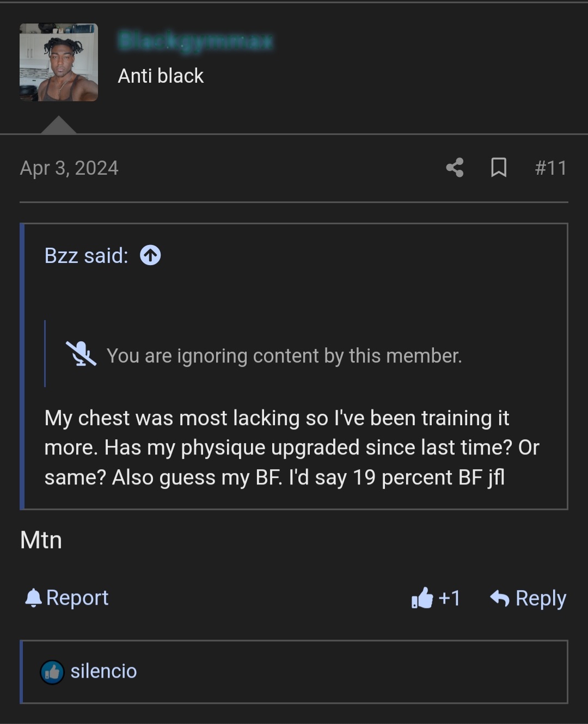Click the Apr 3, 2024 timestamp link

(69, 168)
